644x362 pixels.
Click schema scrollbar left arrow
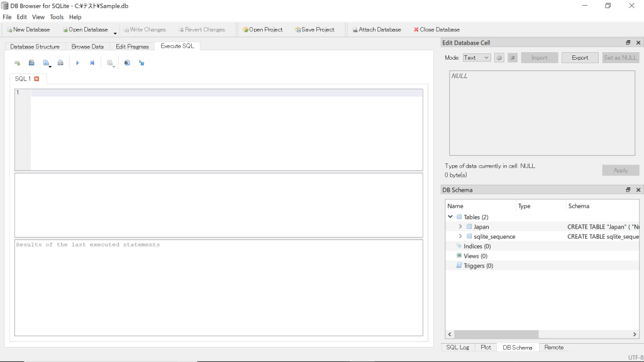pyautogui.click(x=450, y=334)
